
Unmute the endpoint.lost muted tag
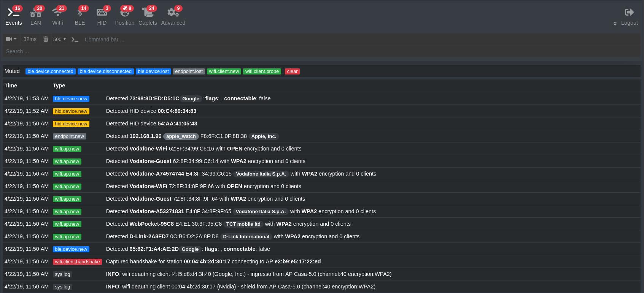189,71
